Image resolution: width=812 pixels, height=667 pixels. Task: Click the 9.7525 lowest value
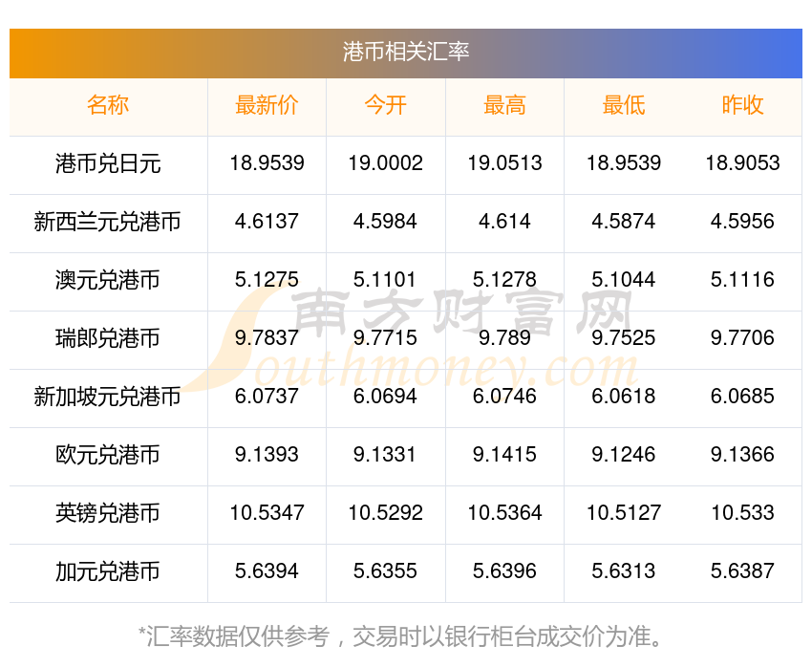pyautogui.click(x=624, y=337)
